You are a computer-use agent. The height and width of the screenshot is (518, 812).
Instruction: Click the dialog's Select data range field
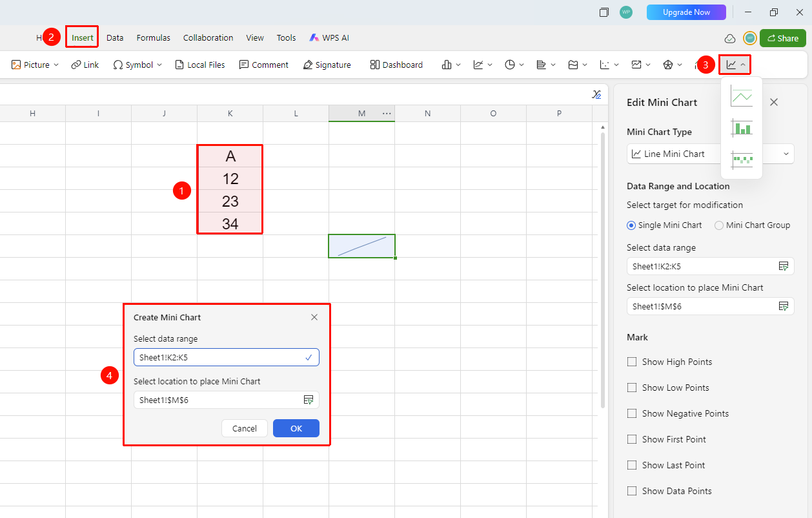pyautogui.click(x=227, y=357)
